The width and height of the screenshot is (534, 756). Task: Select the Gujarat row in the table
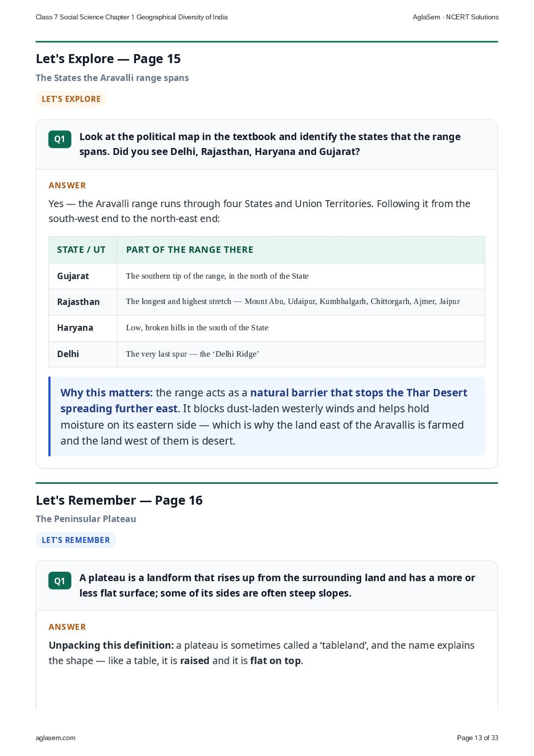pos(267,276)
